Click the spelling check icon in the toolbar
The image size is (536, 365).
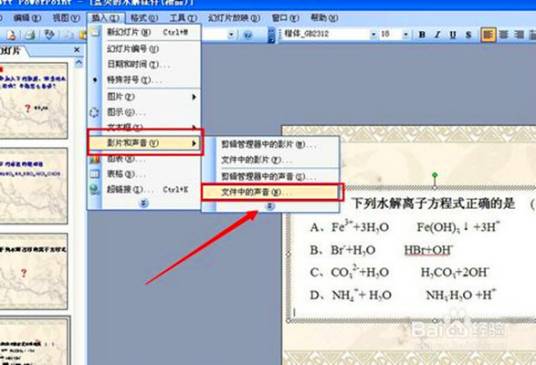click(50, 35)
